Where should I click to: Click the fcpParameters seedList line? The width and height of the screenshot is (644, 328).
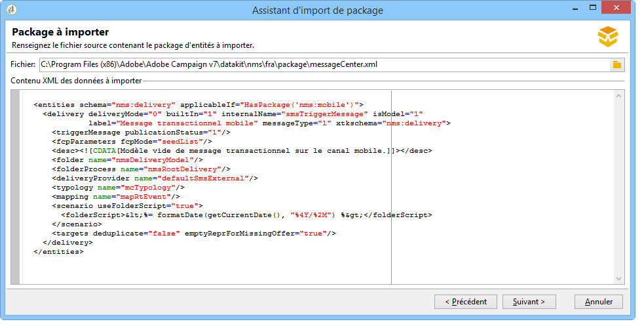(132, 142)
